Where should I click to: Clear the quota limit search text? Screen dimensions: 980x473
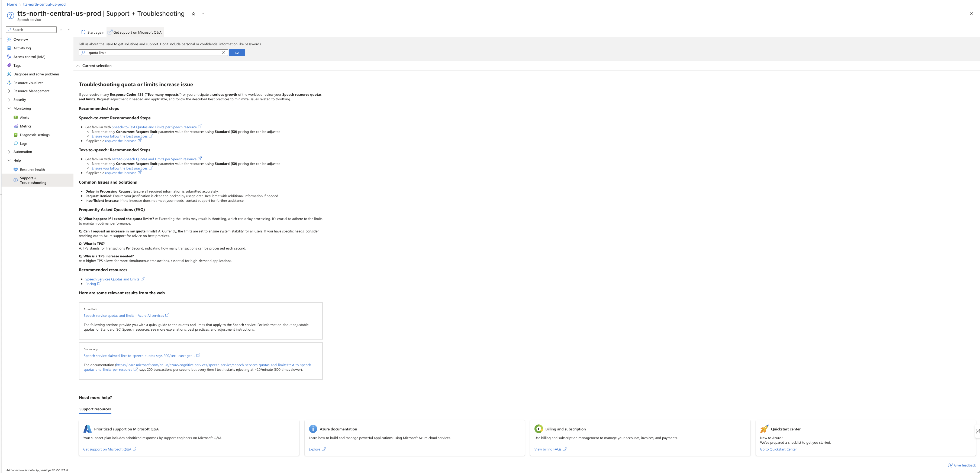pos(223,53)
